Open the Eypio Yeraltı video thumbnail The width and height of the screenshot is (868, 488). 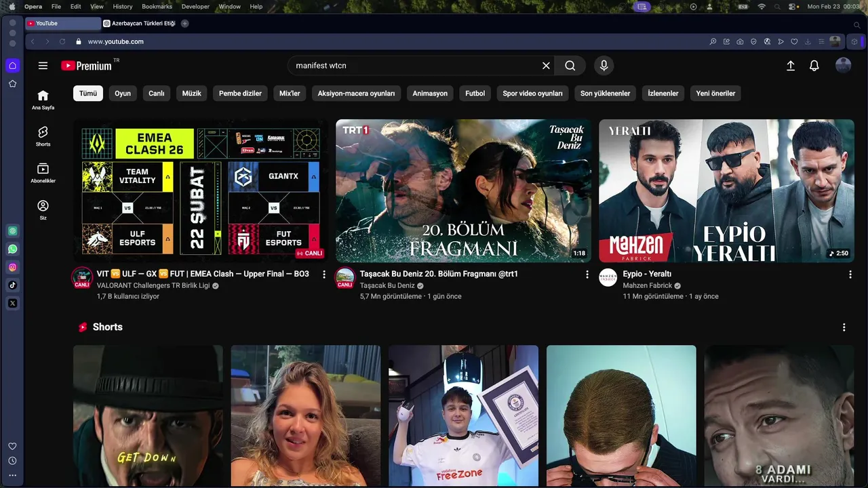tap(726, 190)
